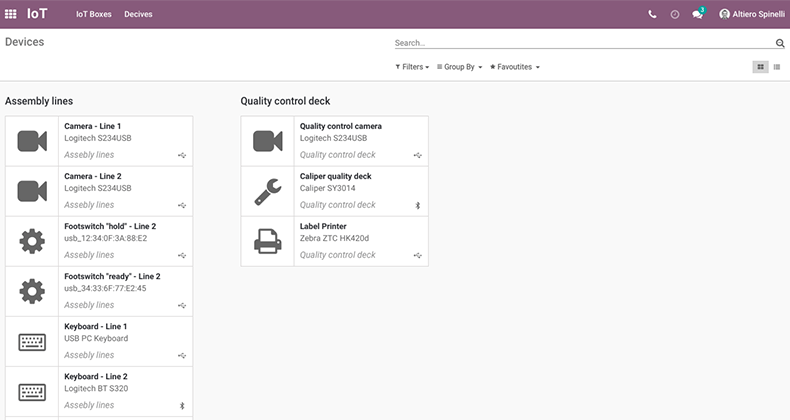Click Footswitch "hold" gear icon
790x420 pixels.
click(x=32, y=241)
